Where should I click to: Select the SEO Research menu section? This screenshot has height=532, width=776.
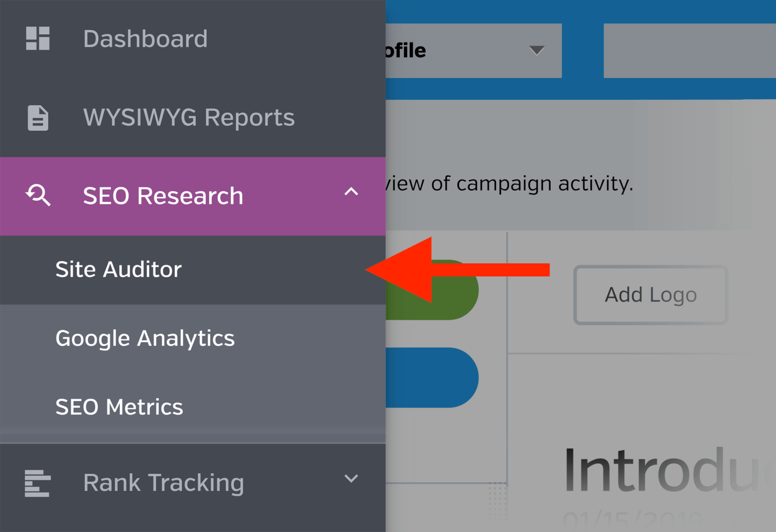(x=192, y=196)
